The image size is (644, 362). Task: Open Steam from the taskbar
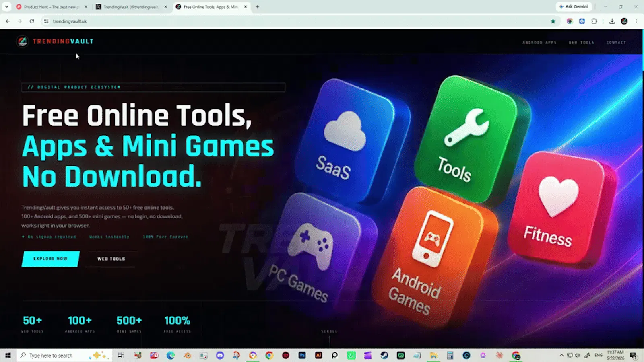point(384,355)
